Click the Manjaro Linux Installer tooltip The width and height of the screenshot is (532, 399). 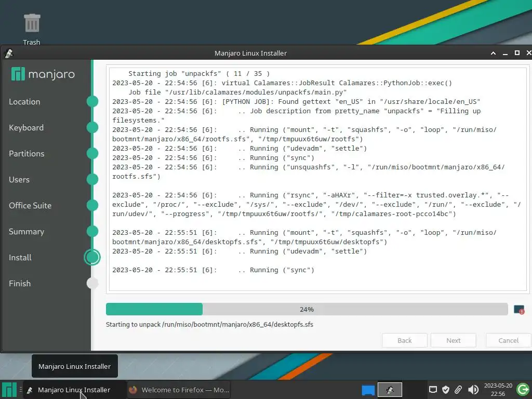(x=75, y=366)
